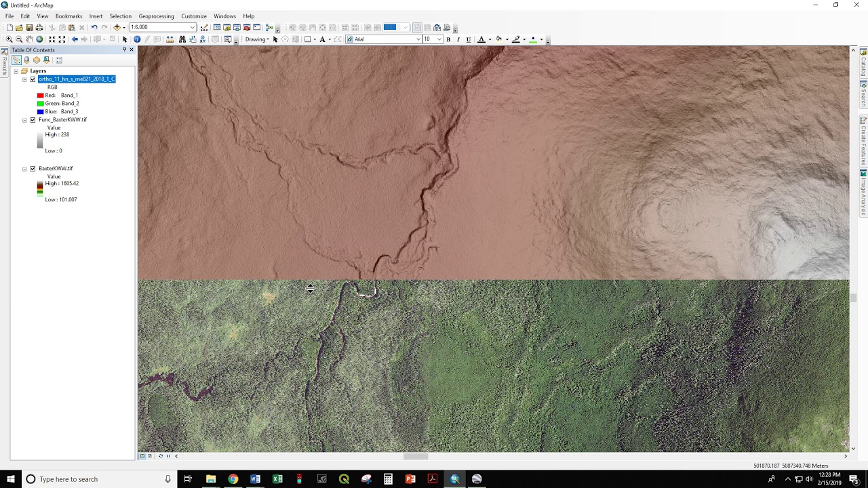Open the font size dropdown
The height and width of the screenshot is (488, 868).
(439, 39)
